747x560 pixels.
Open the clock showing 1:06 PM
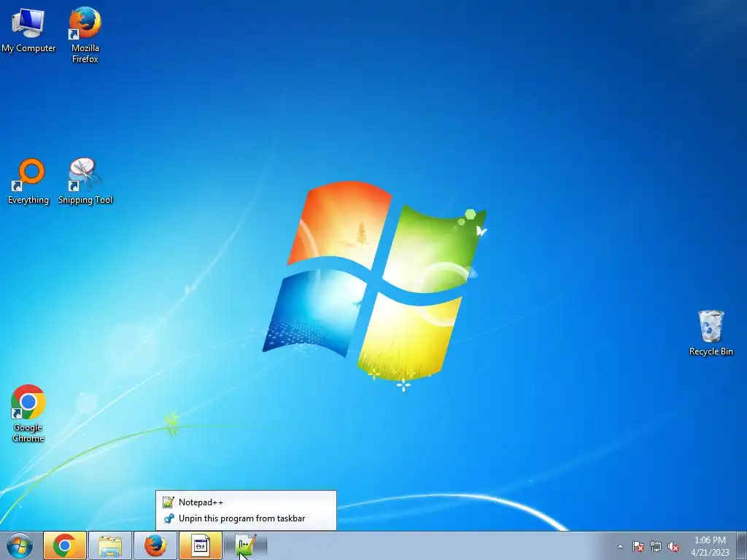[x=710, y=546]
